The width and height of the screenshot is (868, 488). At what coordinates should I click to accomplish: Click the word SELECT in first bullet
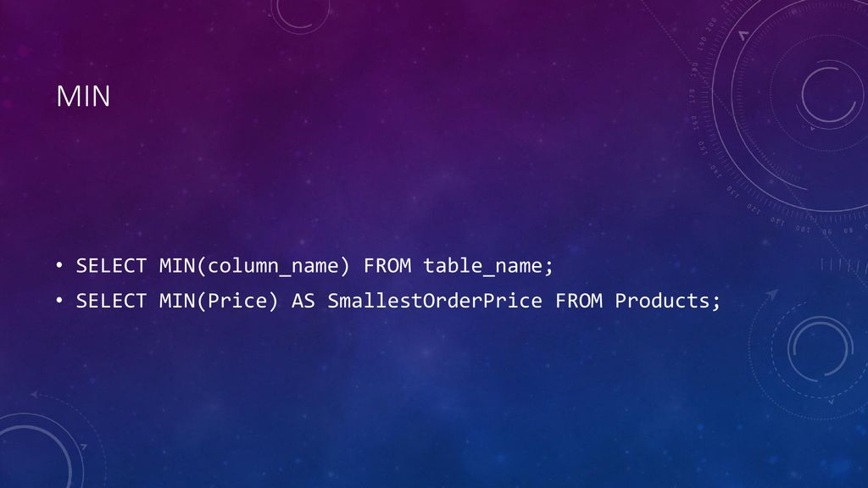[111, 265]
